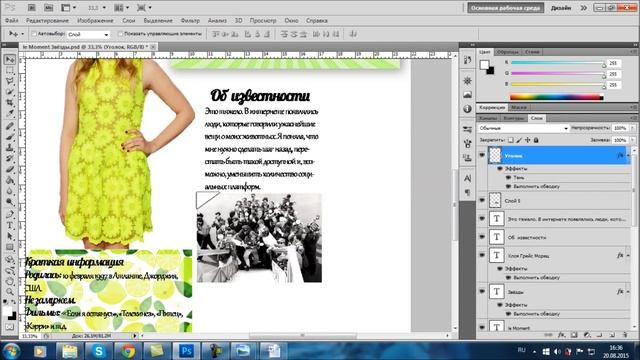This screenshot has height=360, width=640.
Task: Activate the Основная рабочая среда workspace
Action: click(x=505, y=8)
